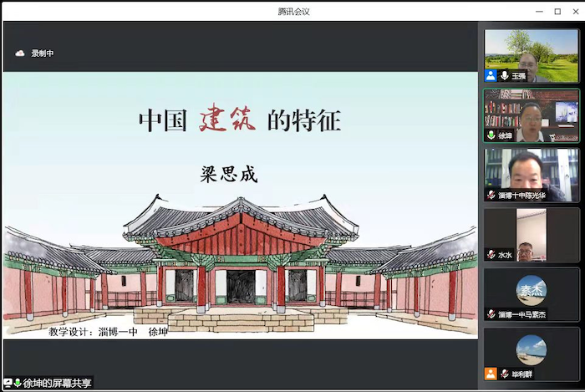
Task: Click the 素杰 round avatar
Action: pos(532,289)
